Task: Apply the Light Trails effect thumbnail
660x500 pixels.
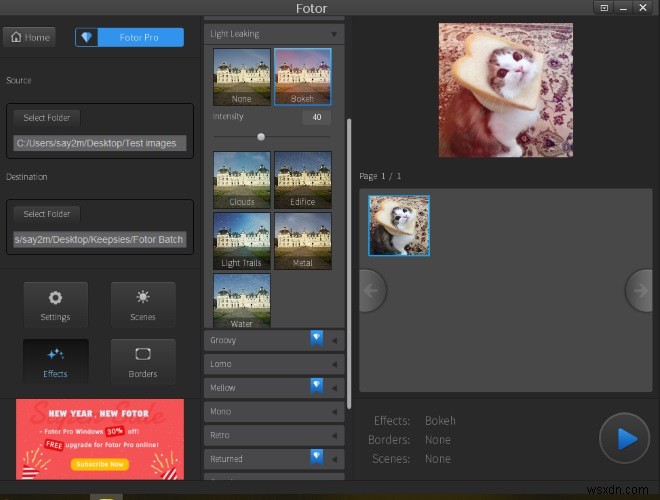Action: [242, 241]
